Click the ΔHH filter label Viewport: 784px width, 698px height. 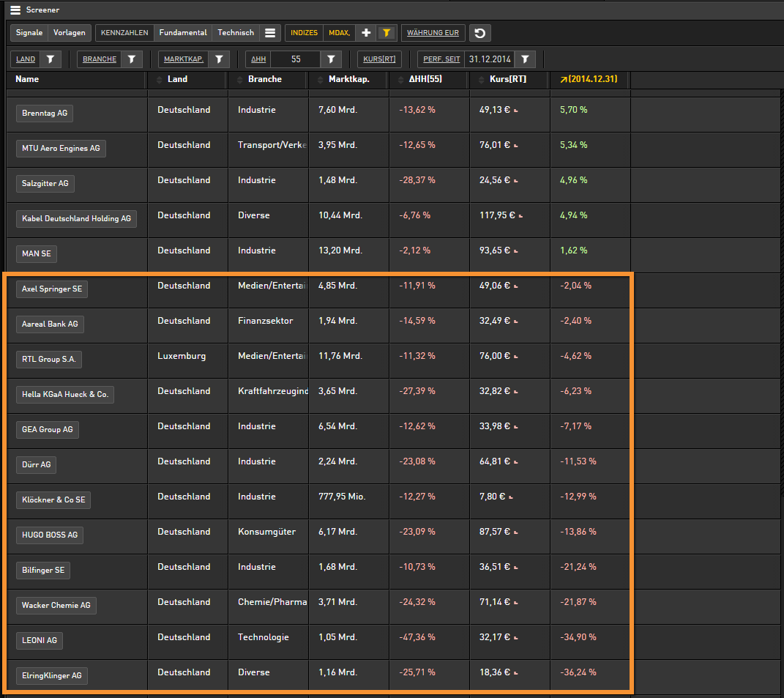pyautogui.click(x=258, y=59)
